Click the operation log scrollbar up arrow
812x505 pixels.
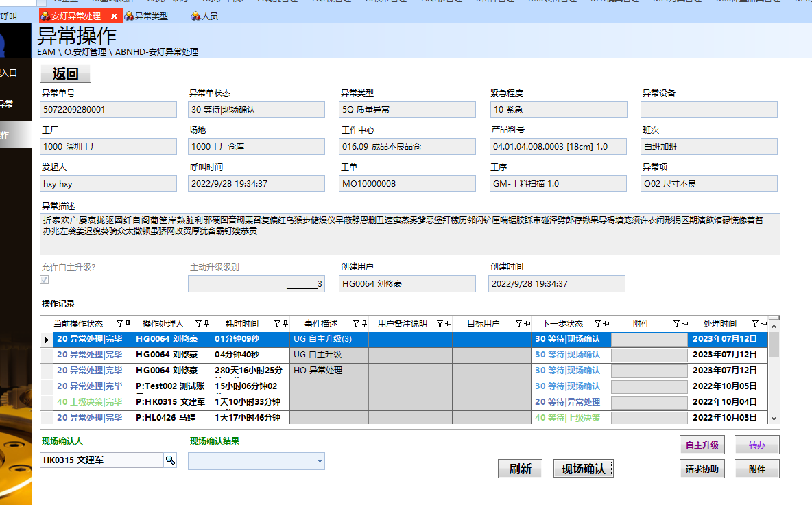774,327
